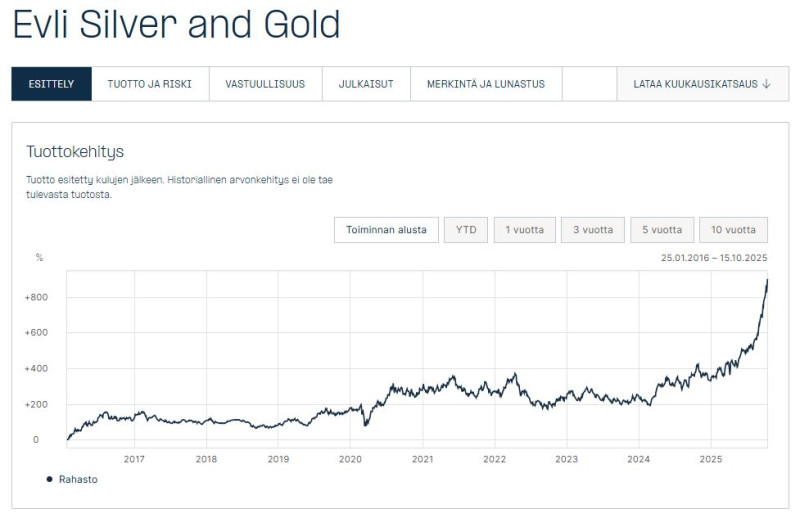The height and width of the screenshot is (518, 800).
Task: Select Toiminnan alusta time range
Action: [x=386, y=230]
